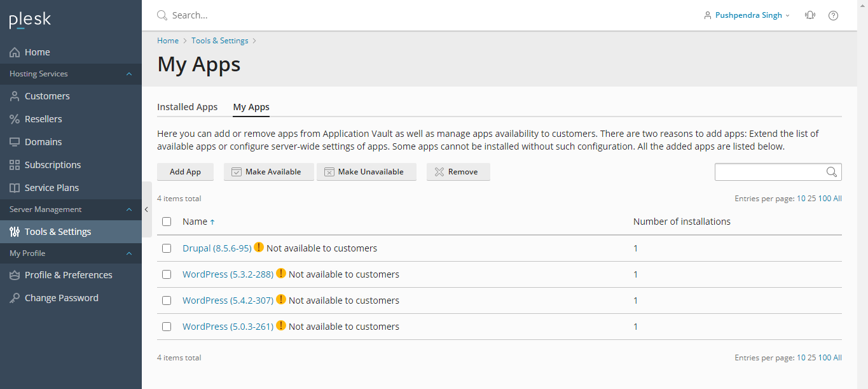Click the Home breadcrumb link

click(x=168, y=41)
